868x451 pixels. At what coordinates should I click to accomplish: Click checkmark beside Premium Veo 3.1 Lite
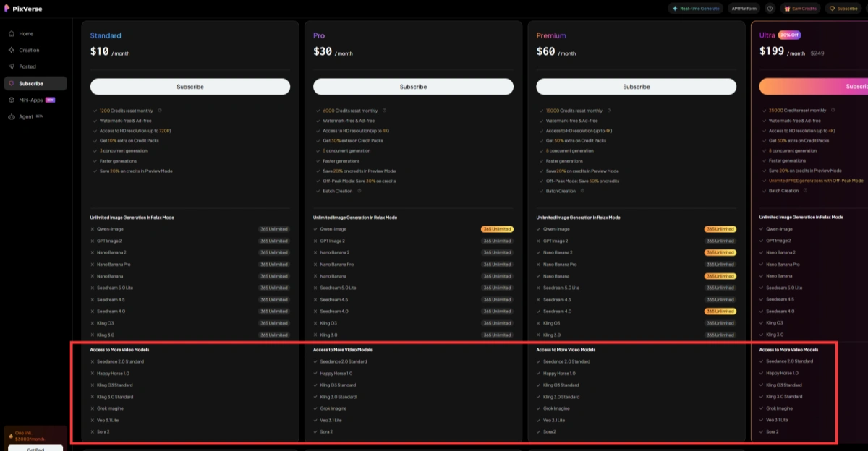pos(539,420)
